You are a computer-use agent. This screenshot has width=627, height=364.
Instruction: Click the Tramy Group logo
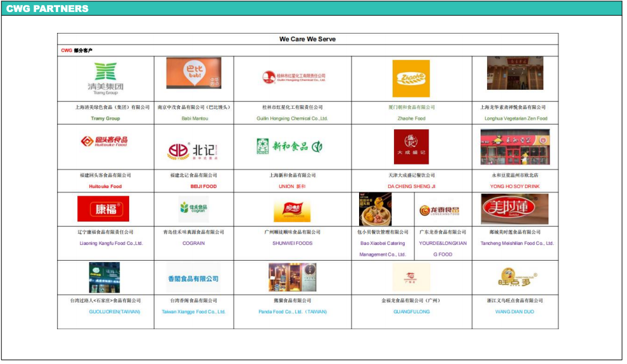click(105, 78)
